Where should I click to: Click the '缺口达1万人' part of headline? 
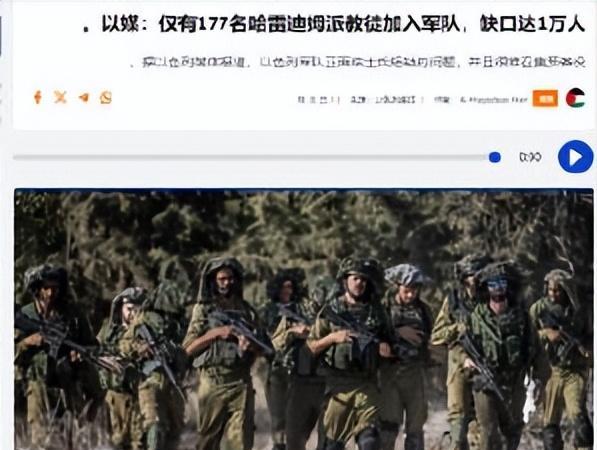point(532,25)
